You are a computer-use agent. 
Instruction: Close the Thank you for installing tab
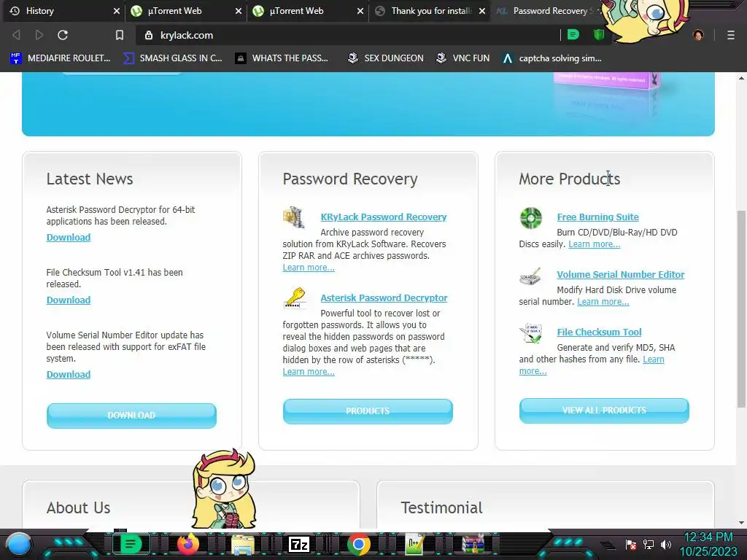click(x=482, y=10)
